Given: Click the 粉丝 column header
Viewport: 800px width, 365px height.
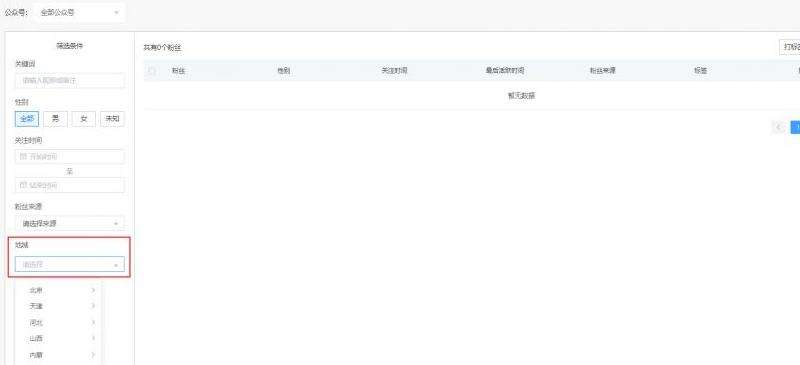Looking at the screenshot, I should click(x=178, y=71).
